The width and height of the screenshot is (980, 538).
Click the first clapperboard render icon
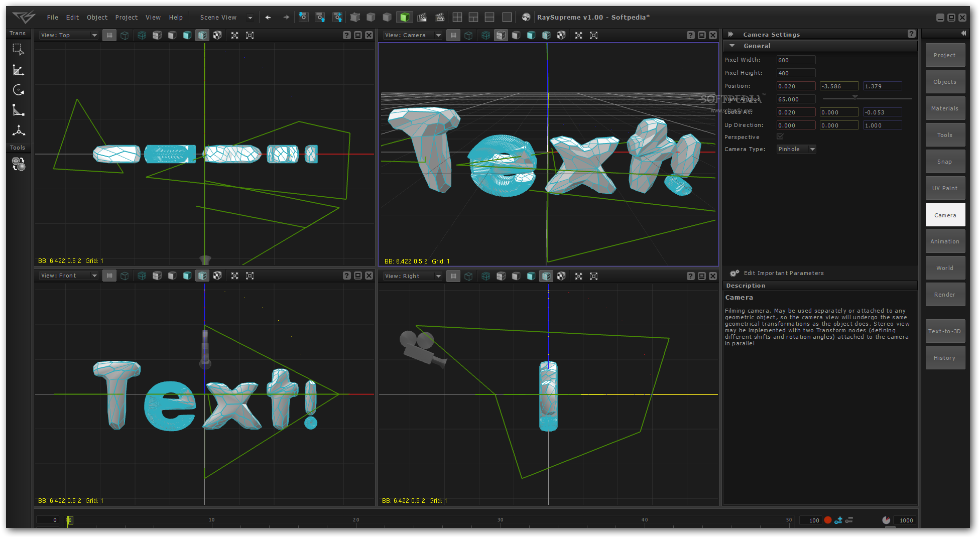(x=422, y=18)
